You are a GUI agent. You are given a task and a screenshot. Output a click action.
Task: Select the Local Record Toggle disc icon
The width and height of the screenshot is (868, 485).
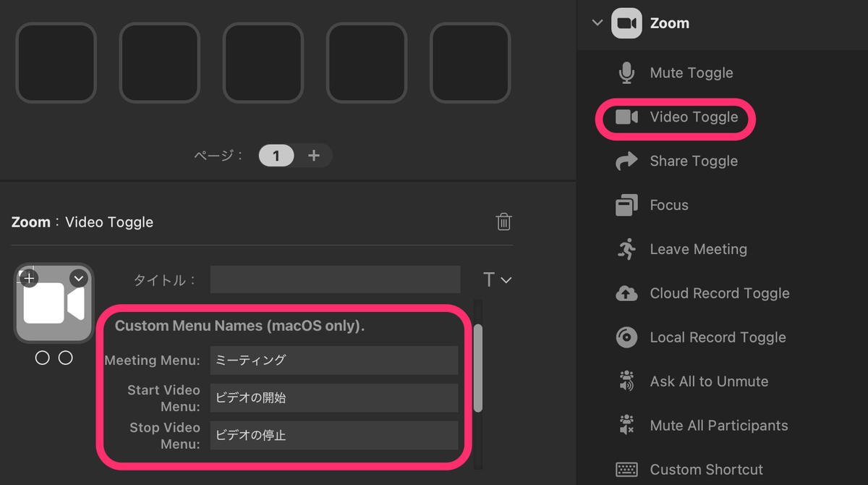pyautogui.click(x=629, y=337)
